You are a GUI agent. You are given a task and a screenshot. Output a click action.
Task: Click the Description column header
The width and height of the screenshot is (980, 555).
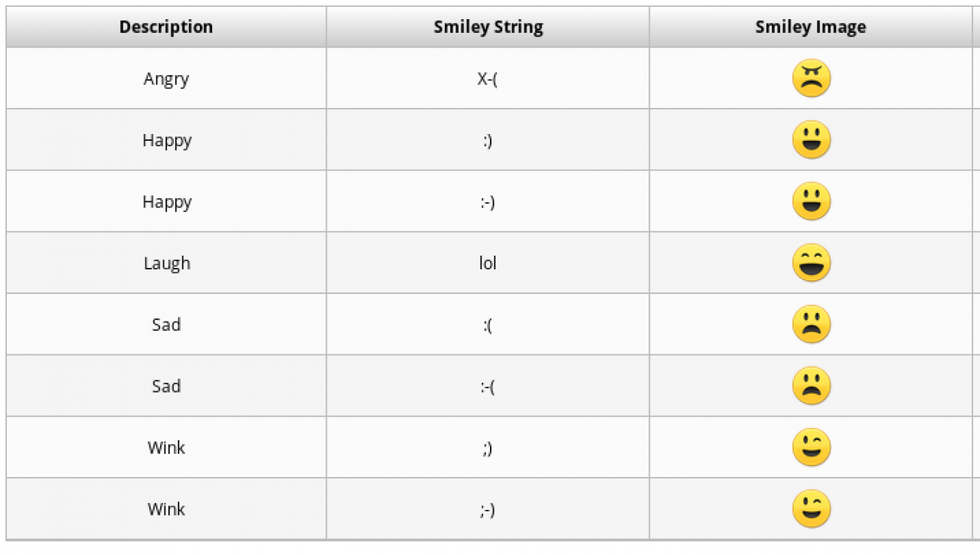coord(166,28)
